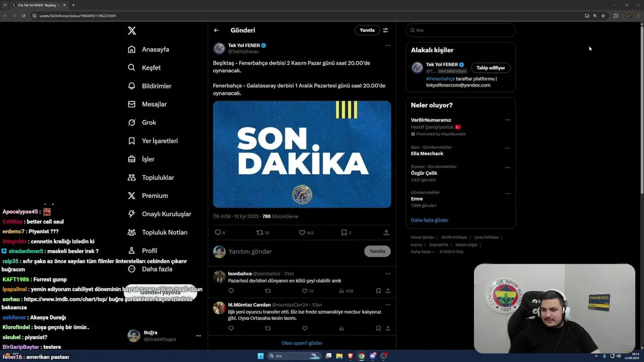Expand the Daha fazla menu
644x362 pixels.
coord(150,269)
